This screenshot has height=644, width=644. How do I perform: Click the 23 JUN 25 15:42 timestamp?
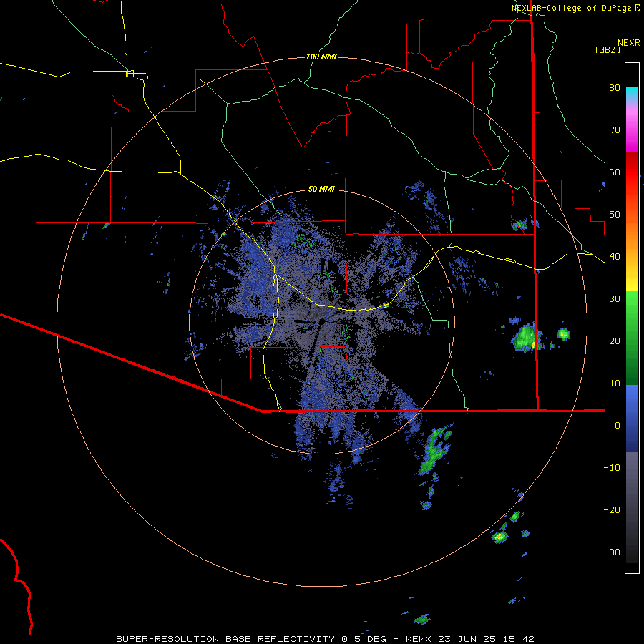point(487,639)
